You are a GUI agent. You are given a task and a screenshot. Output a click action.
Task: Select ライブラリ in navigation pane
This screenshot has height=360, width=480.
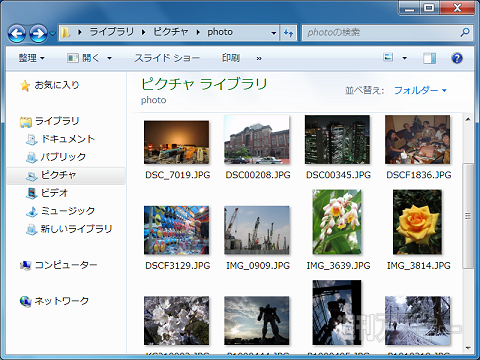point(57,121)
